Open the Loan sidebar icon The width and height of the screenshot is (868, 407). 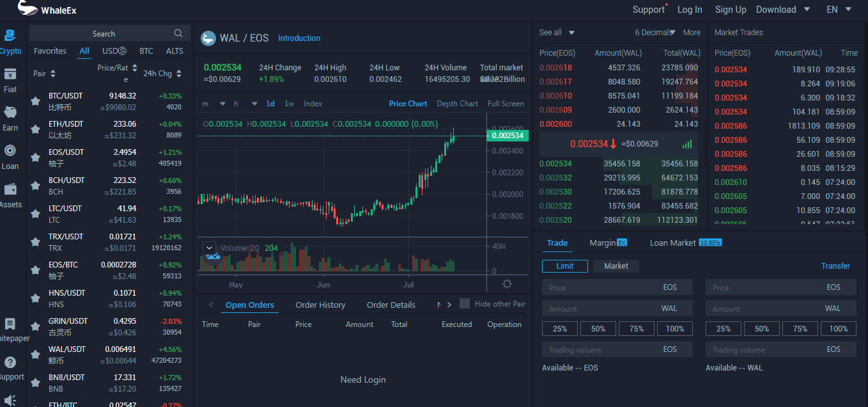(10, 151)
